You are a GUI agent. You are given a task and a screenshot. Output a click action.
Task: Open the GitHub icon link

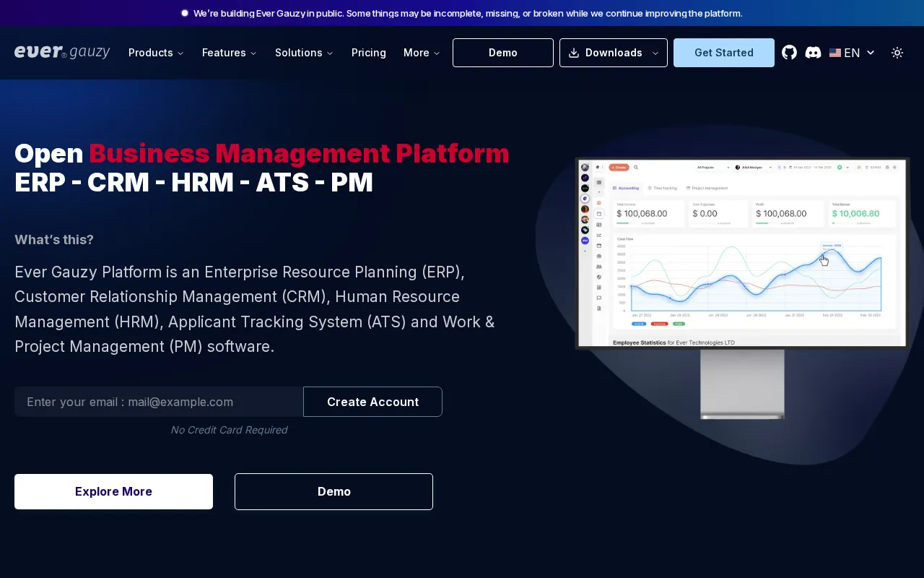tap(790, 53)
